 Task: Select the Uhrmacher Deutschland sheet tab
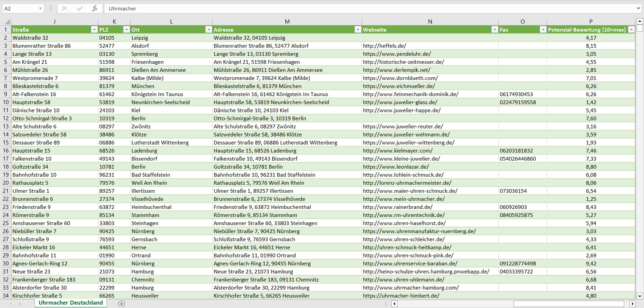pyautogui.click(x=70, y=303)
